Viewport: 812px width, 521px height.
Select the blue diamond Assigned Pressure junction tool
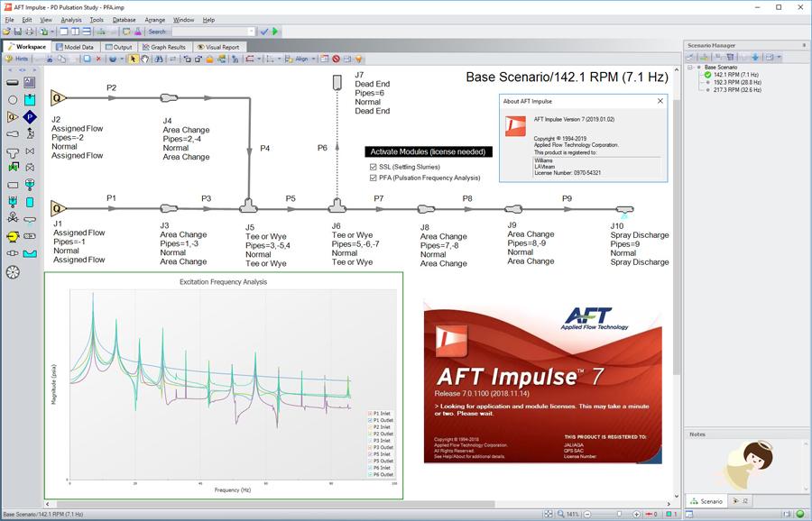30,117
